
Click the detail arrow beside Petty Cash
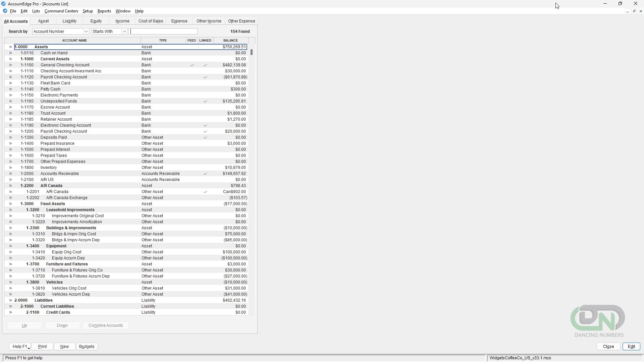tap(10, 89)
